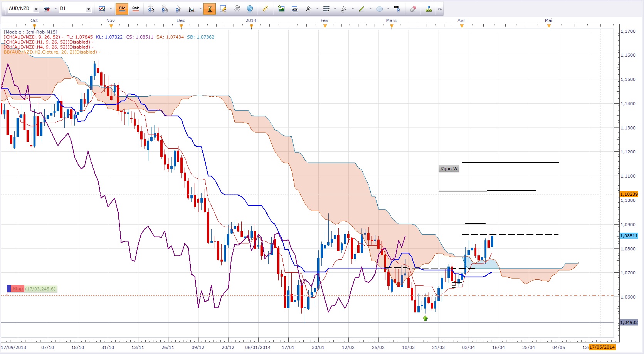This screenshot has height=354, width=644.
Task: Toggle the vertical auto-scale button
Action: click(210, 8)
